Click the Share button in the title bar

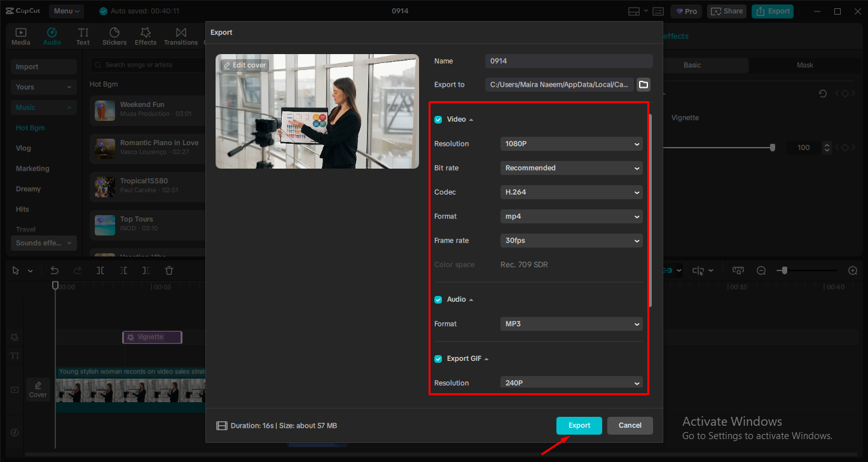pos(727,11)
